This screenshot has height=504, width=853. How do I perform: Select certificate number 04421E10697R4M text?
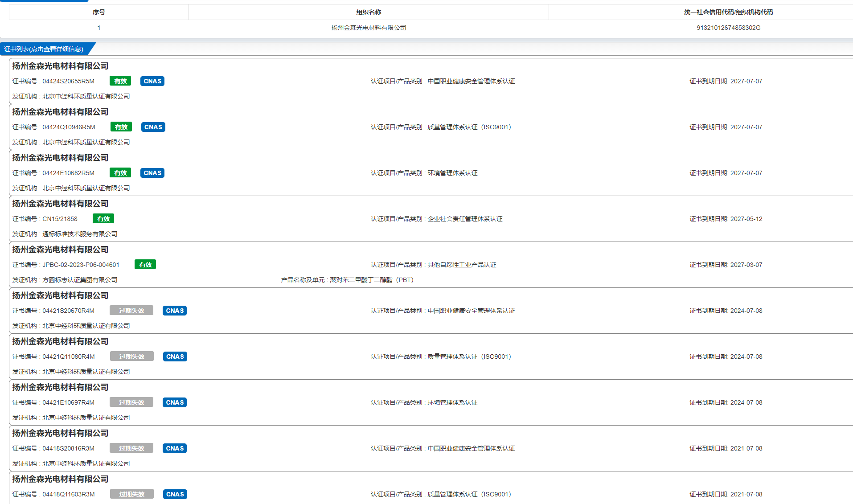click(68, 402)
